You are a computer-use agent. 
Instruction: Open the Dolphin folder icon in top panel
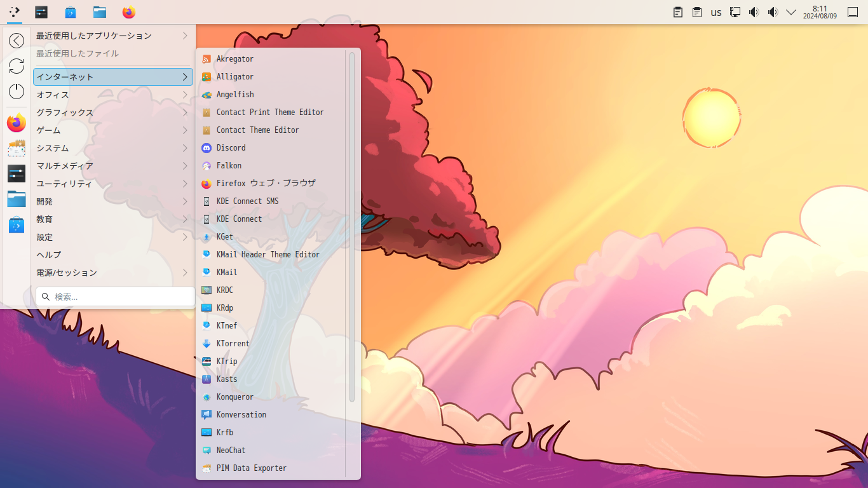point(100,12)
